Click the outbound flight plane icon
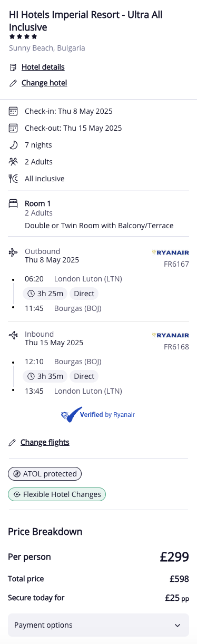The width and height of the screenshot is (197, 644). 13,252
